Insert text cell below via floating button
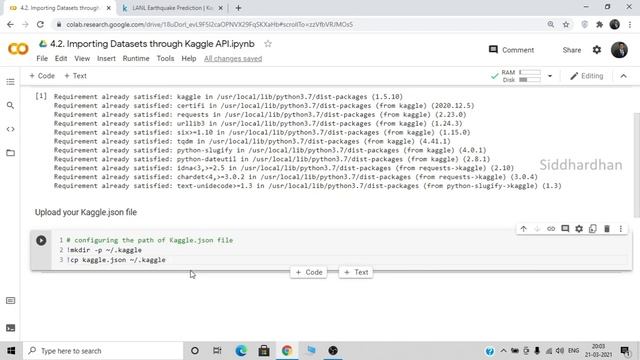The height and width of the screenshot is (360, 640). [x=356, y=272]
